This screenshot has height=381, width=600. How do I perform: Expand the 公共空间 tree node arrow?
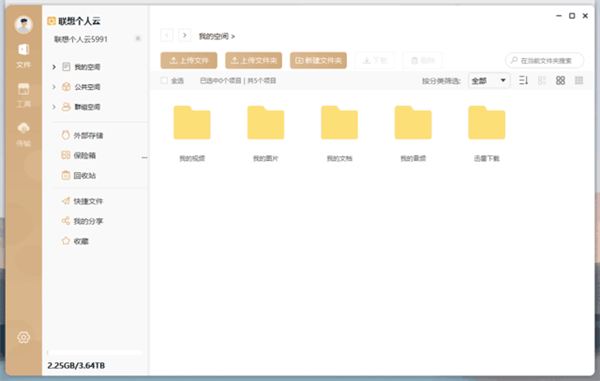54,87
